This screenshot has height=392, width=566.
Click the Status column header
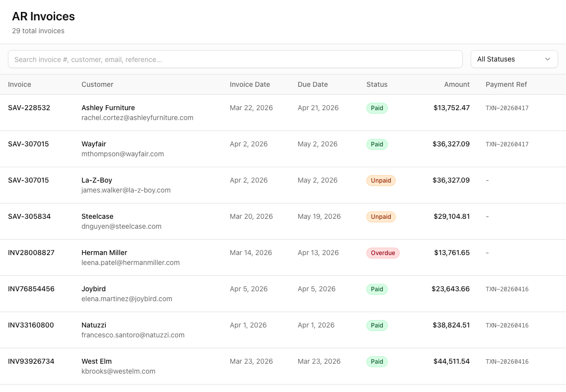click(377, 84)
